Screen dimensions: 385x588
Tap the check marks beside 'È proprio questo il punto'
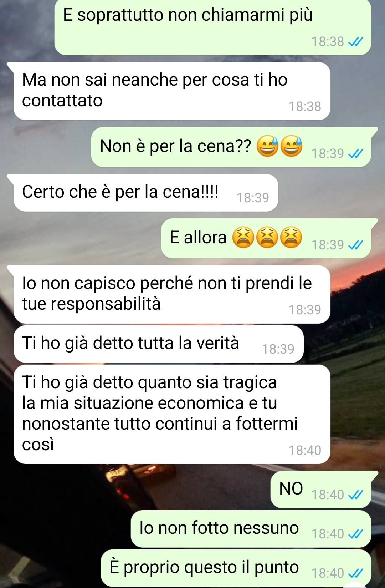(x=355, y=573)
